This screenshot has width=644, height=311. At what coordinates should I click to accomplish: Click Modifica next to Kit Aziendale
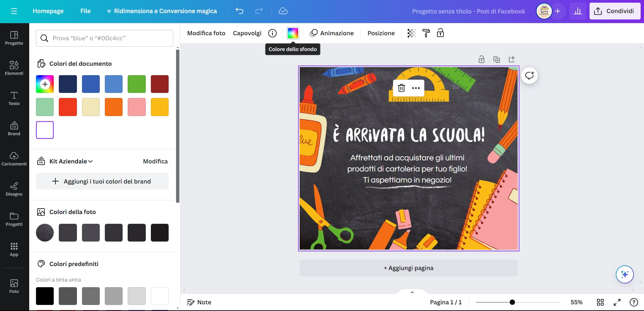point(155,161)
